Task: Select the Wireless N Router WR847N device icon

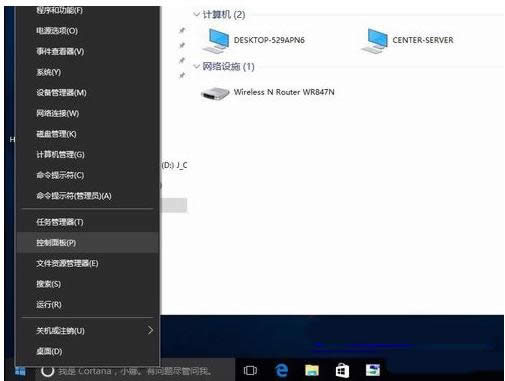Action: click(215, 93)
